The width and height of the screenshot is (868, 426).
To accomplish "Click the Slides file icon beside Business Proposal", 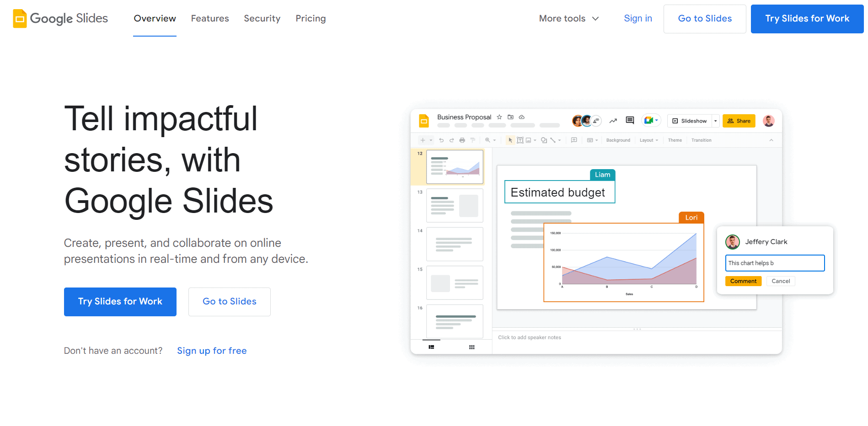I will 424,121.
